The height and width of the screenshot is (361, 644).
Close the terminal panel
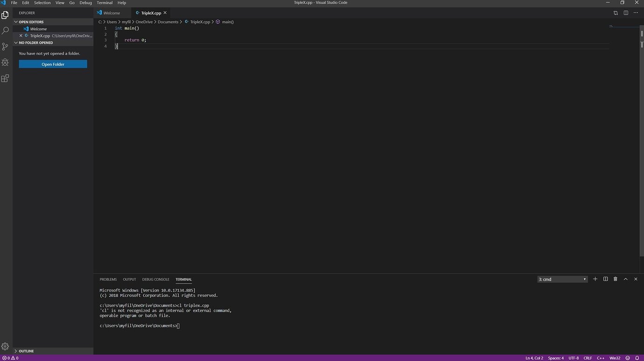pyautogui.click(x=636, y=279)
